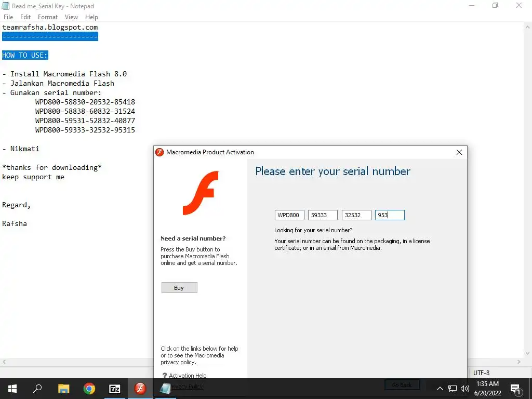532x399 pixels.
Task: Click the 'Jalankan Macromedia Flash' line
Action: coord(58,83)
